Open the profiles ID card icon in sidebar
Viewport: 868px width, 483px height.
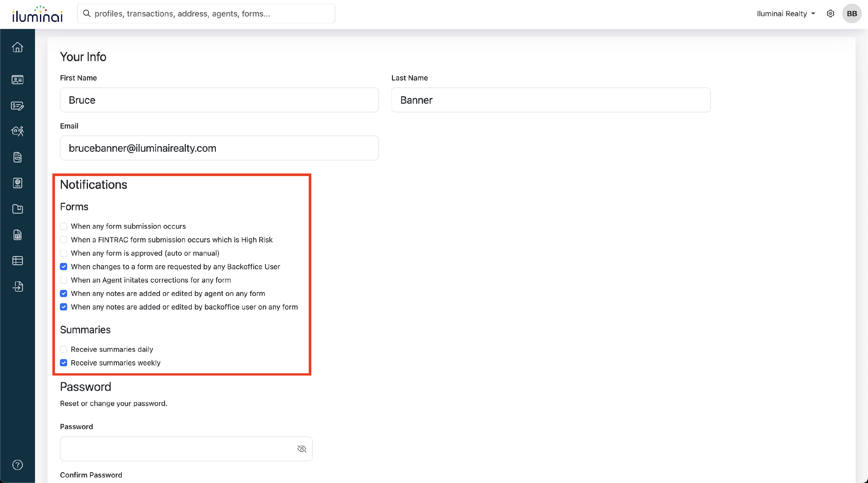pyautogui.click(x=18, y=80)
